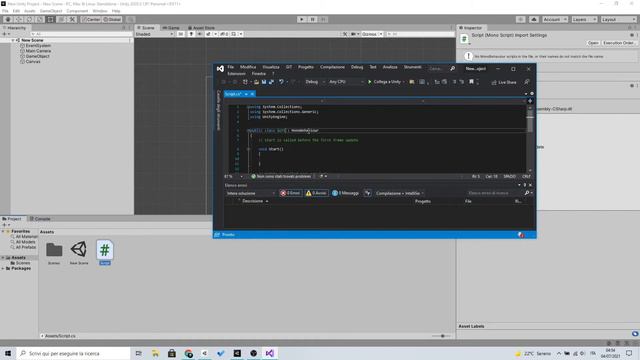
Task: Select the Unity Hand tool
Action: point(8,19)
